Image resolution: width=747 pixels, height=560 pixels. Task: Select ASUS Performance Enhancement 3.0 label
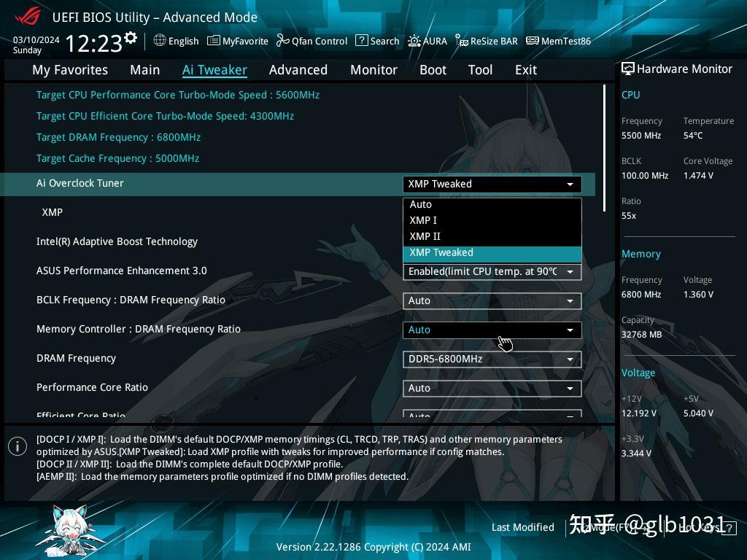coord(122,271)
